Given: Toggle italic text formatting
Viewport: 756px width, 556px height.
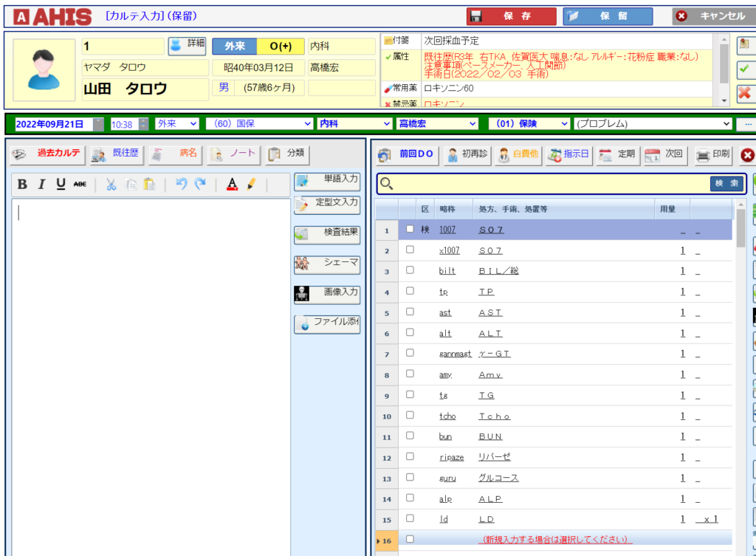Looking at the screenshot, I should 41,184.
